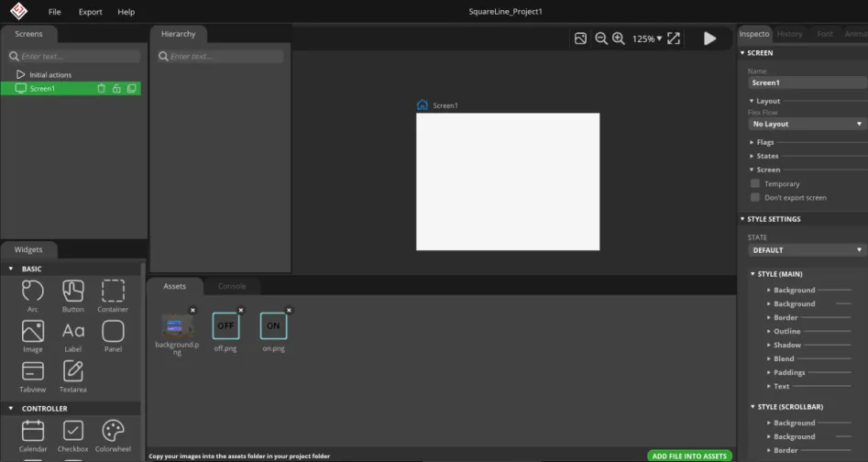Image resolution: width=868 pixels, height=462 pixels.
Task: Switch to the Console tab
Action: pyautogui.click(x=232, y=286)
